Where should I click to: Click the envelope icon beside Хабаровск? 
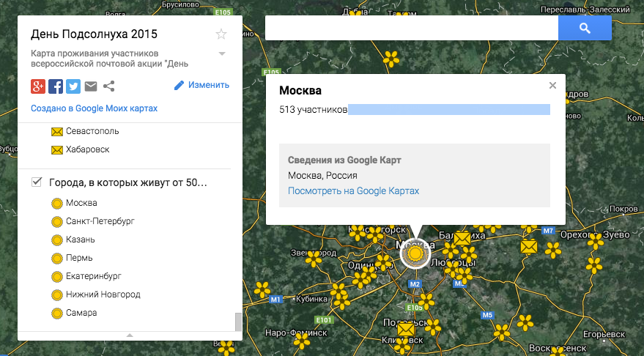pyautogui.click(x=57, y=150)
